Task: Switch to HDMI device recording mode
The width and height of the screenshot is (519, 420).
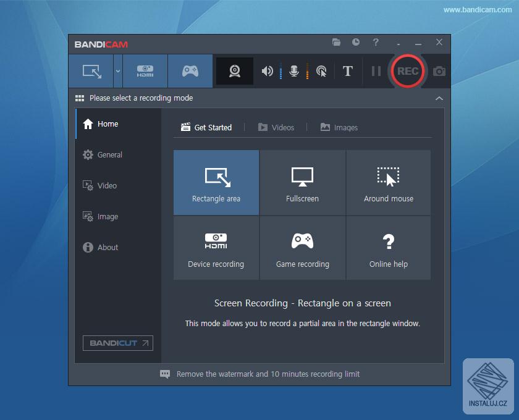Action: [x=145, y=71]
